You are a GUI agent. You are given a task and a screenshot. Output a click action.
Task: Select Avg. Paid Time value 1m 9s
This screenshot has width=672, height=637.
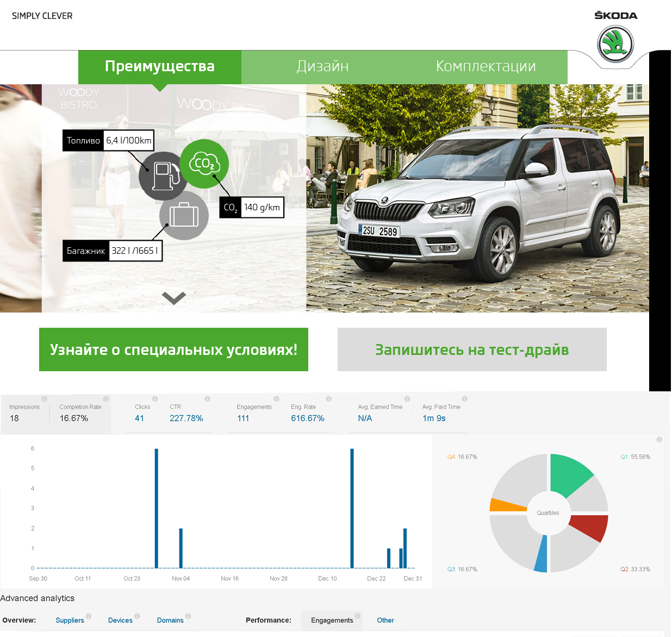tap(434, 419)
